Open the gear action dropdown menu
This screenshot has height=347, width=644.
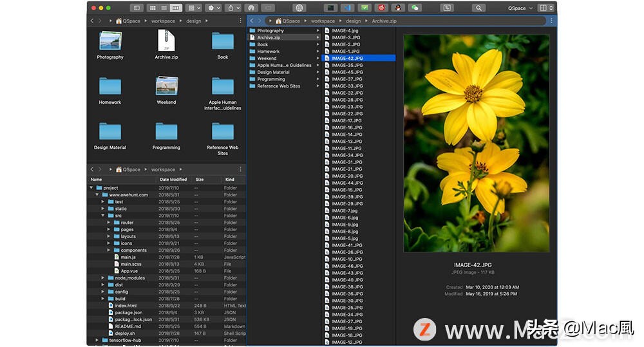coord(213,8)
